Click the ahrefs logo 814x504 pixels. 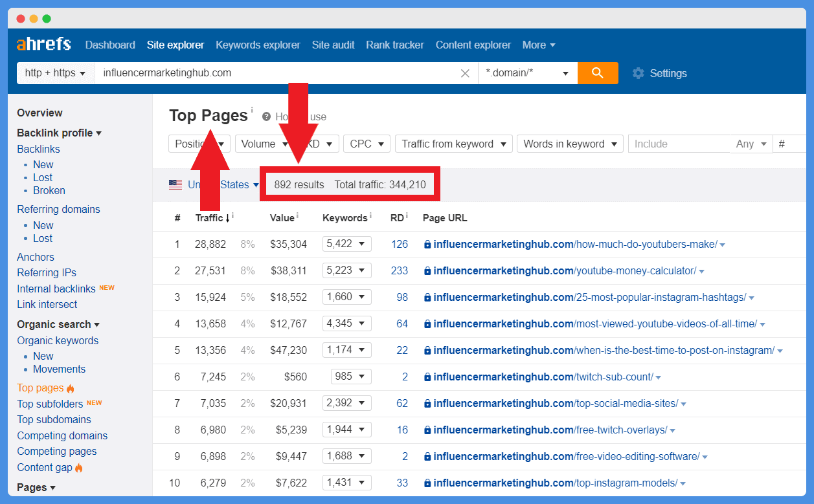tap(43, 45)
